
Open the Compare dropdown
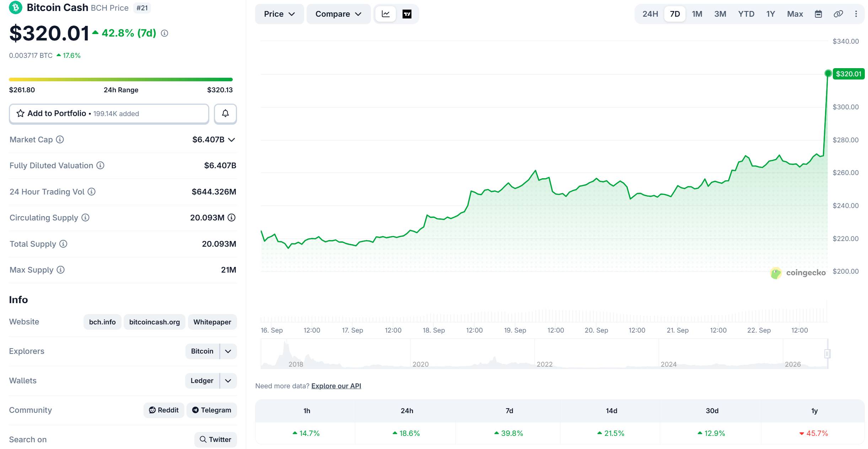[339, 14]
